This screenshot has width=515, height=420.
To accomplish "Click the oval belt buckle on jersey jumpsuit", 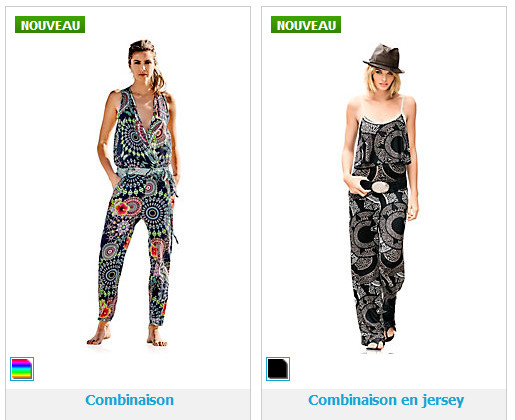I will point(380,187).
